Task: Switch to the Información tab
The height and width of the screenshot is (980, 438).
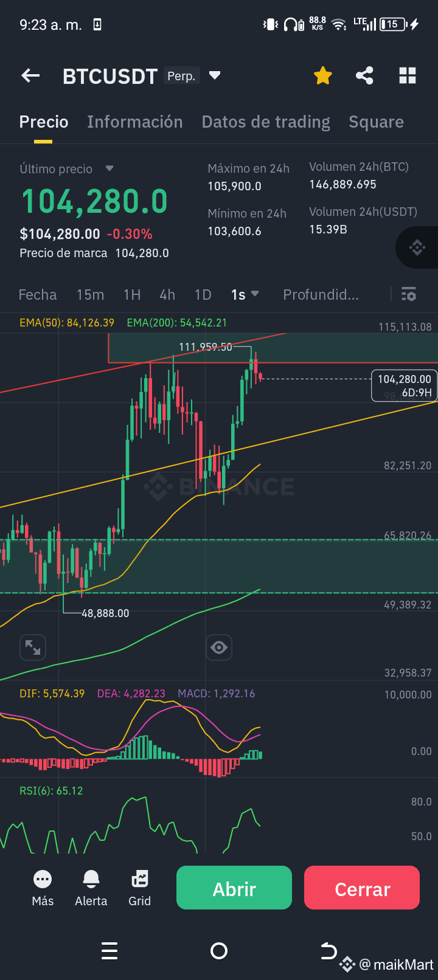Action: tap(135, 122)
